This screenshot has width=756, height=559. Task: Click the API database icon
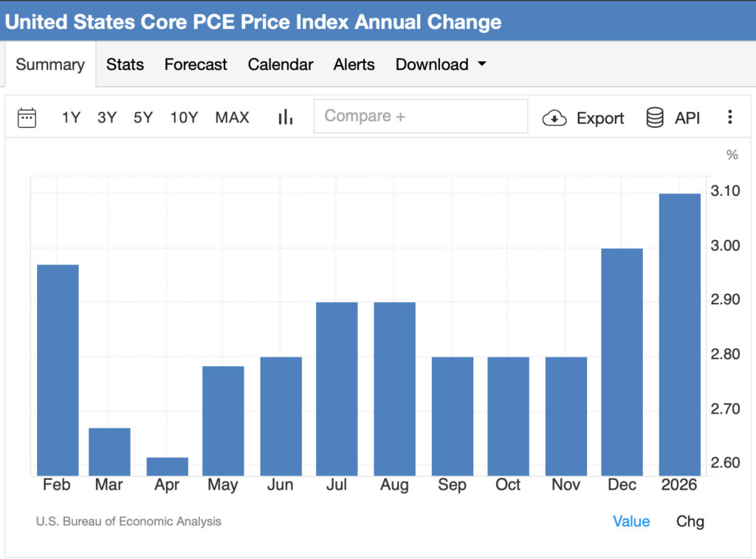(x=655, y=118)
